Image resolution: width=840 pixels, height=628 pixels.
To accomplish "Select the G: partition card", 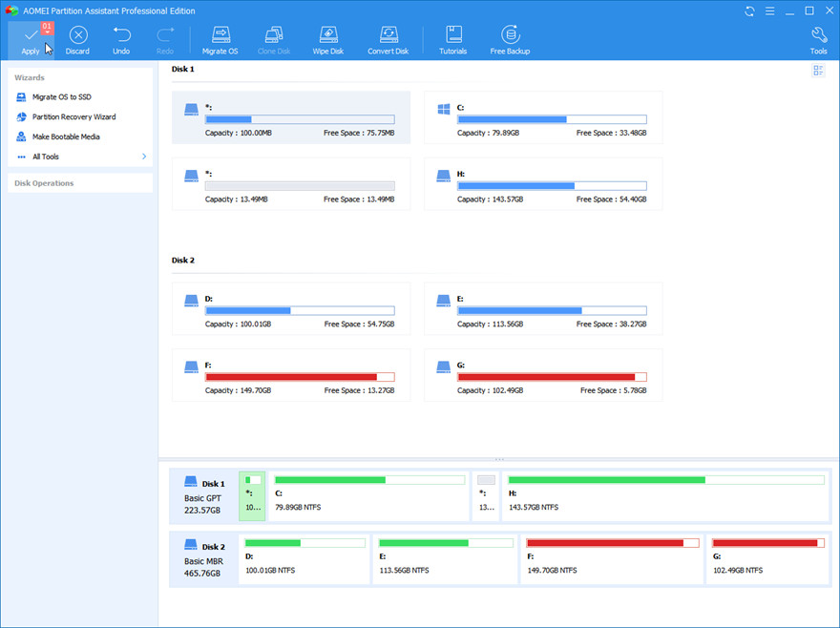I will click(x=543, y=375).
